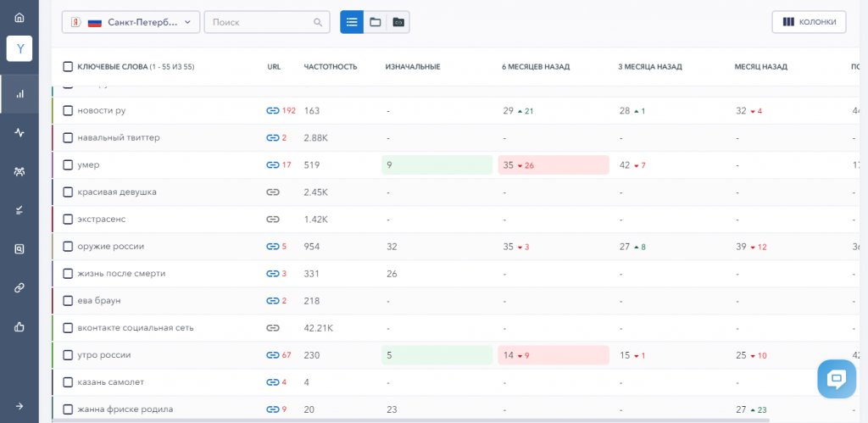Open the competitors people icon in sidebar
This screenshot has height=423, width=868.
tap(19, 172)
